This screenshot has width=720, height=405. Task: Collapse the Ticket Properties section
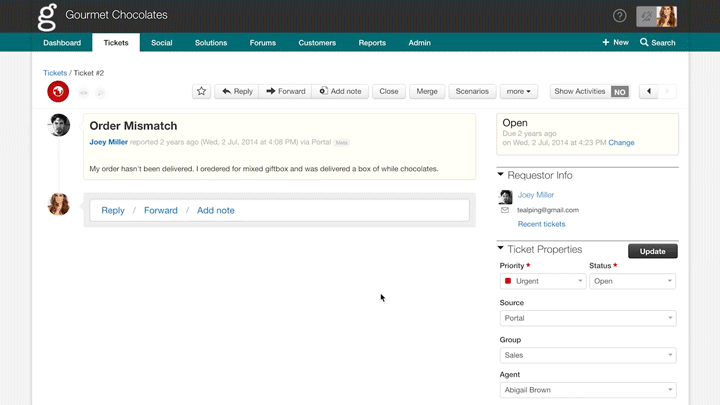(x=501, y=248)
